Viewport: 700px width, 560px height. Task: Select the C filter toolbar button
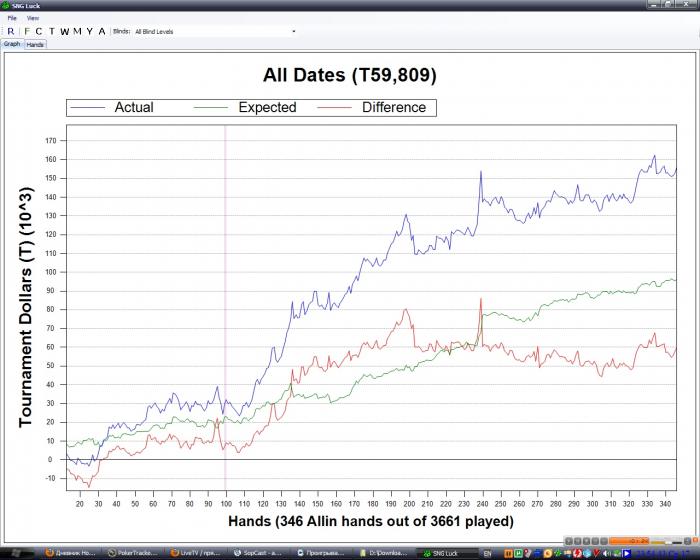[39, 31]
